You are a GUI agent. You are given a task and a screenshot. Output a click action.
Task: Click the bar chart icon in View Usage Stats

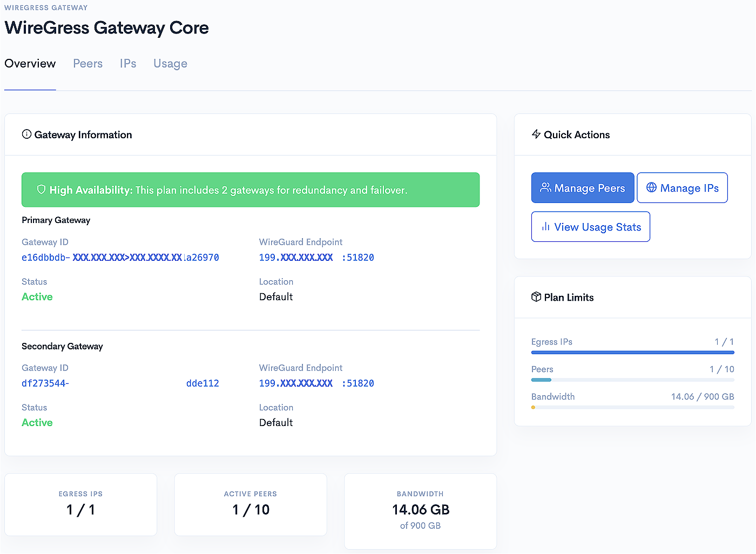point(545,227)
